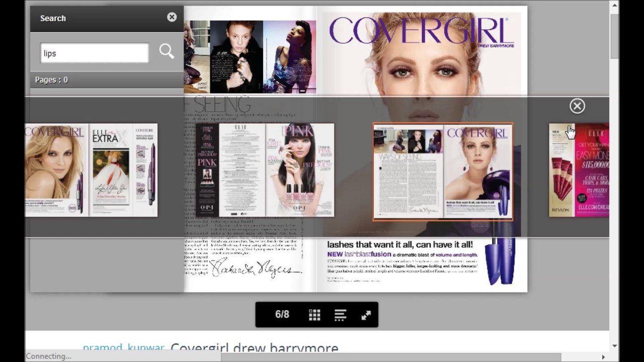Close the thumbnail strip overlay
This screenshot has width=644, height=362.
(x=577, y=106)
